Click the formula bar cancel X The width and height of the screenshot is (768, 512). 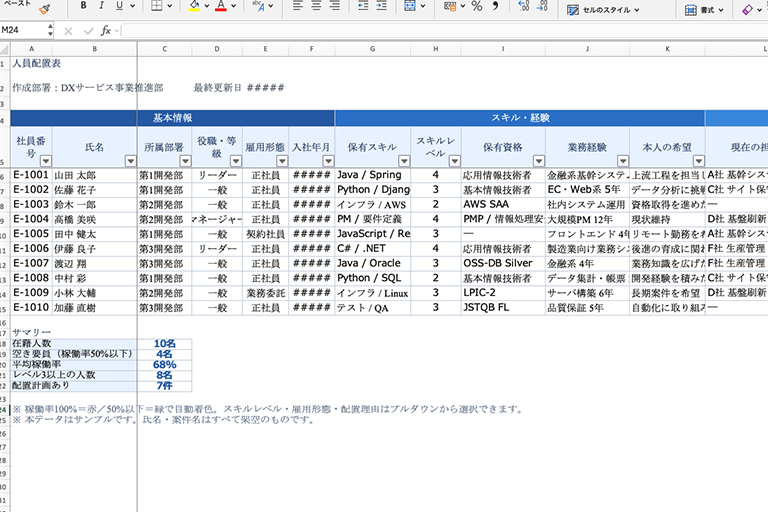coord(68,31)
